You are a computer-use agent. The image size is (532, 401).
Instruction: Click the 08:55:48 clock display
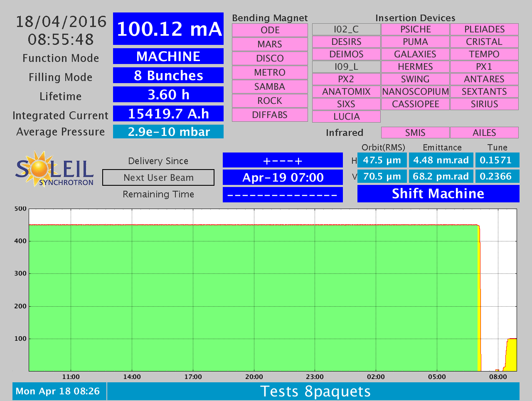click(61, 39)
